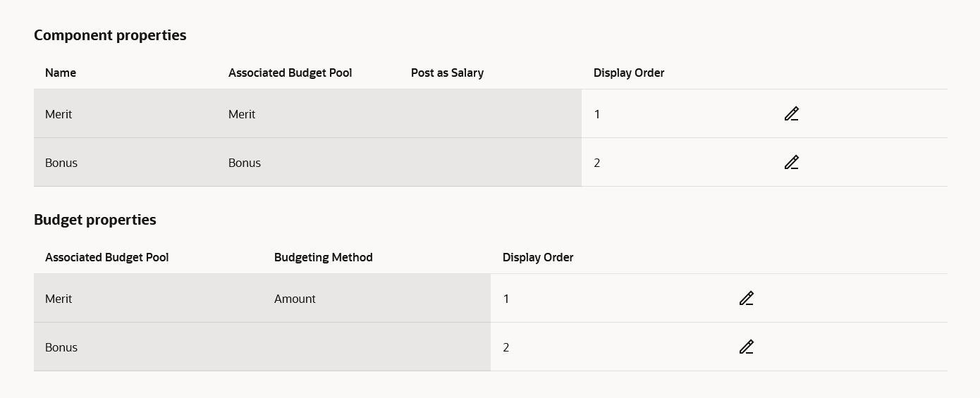Click Display Order header in Budget properties
This screenshot has height=398, width=980.
(x=538, y=257)
